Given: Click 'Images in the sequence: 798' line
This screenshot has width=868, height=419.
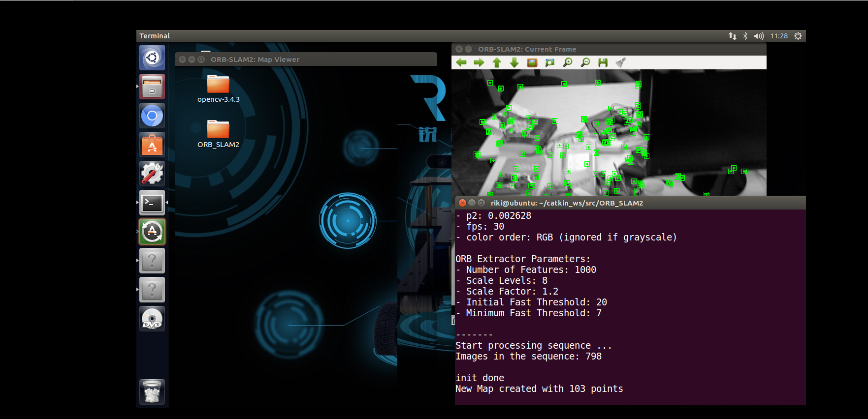Looking at the screenshot, I should pyautogui.click(x=529, y=356).
